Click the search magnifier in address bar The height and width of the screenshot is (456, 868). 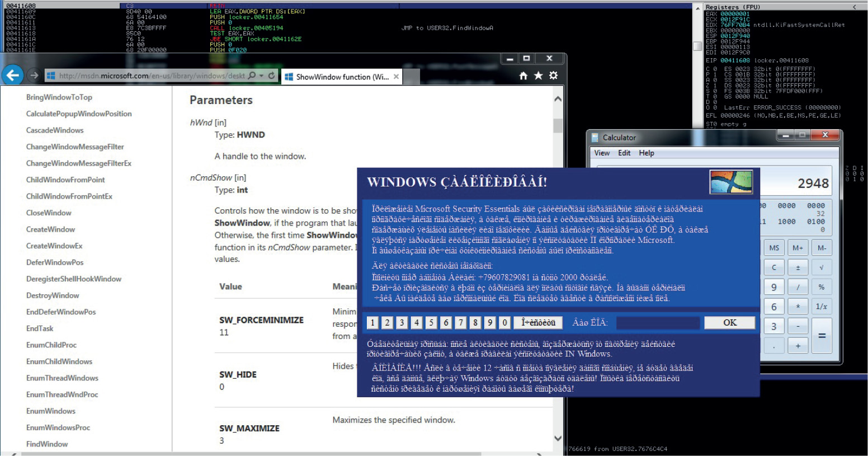point(252,76)
